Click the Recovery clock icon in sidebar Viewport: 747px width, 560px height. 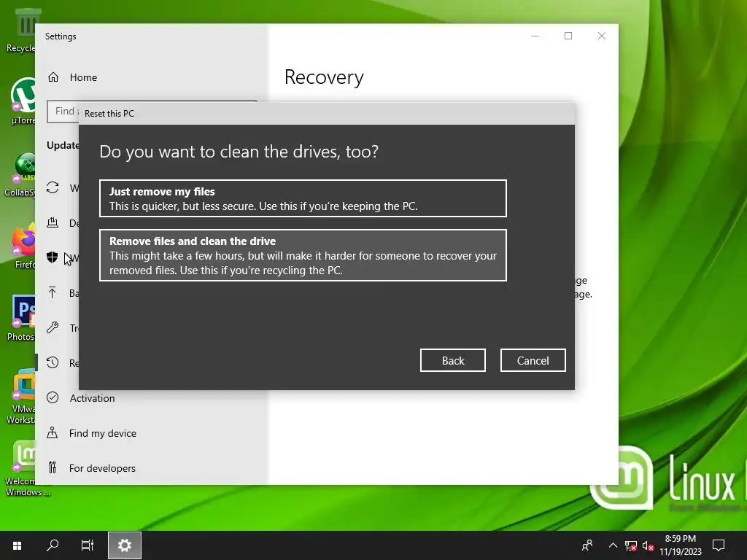(53, 362)
